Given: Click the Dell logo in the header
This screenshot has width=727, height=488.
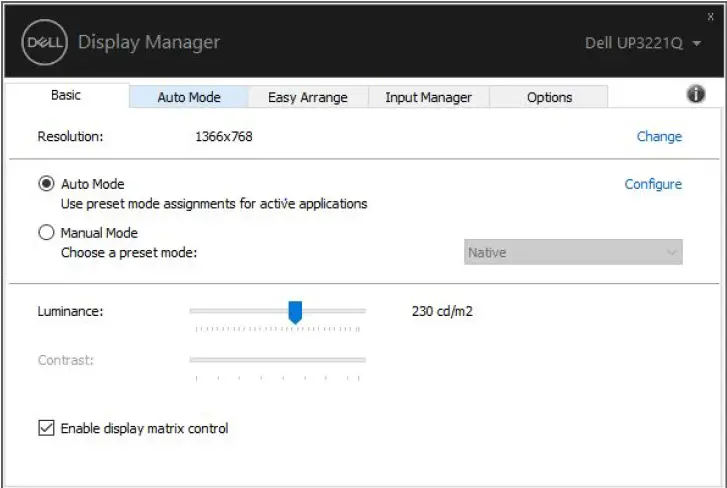Looking at the screenshot, I should pyautogui.click(x=45, y=43).
